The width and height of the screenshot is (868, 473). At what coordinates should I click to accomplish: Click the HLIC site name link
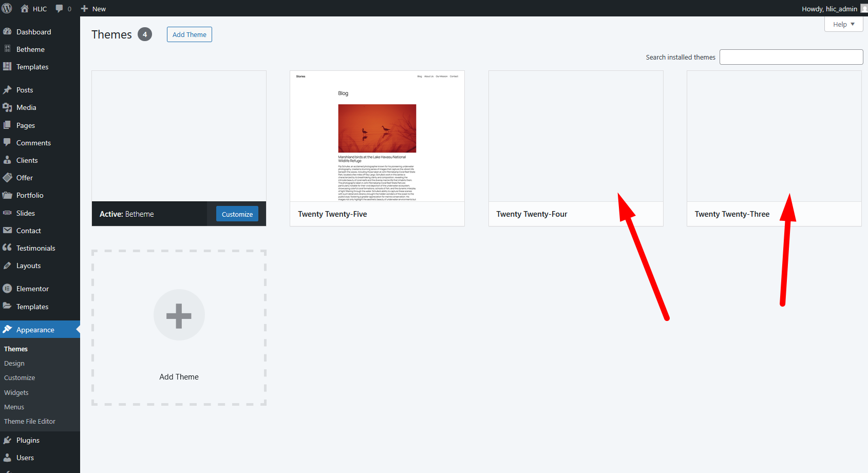click(x=40, y=9)
